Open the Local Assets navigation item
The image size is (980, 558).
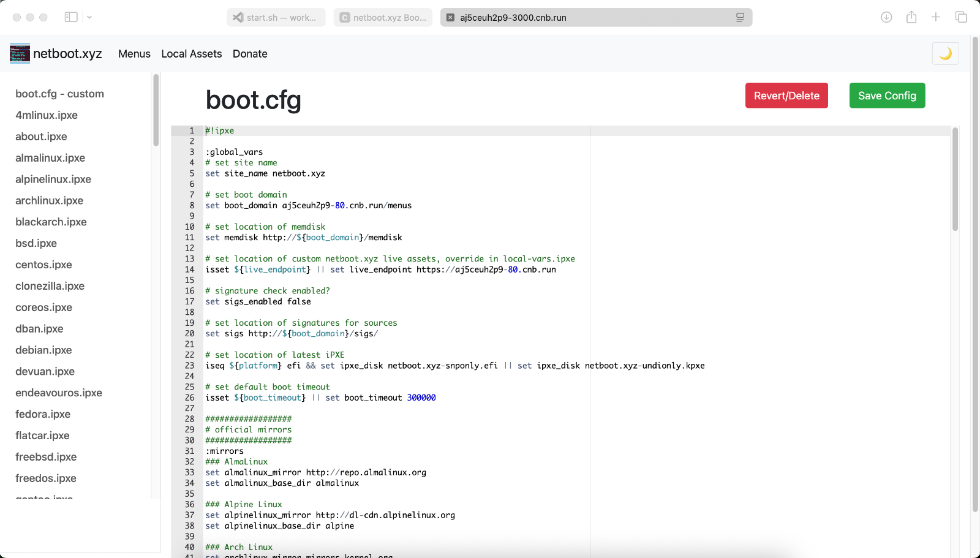191,54
